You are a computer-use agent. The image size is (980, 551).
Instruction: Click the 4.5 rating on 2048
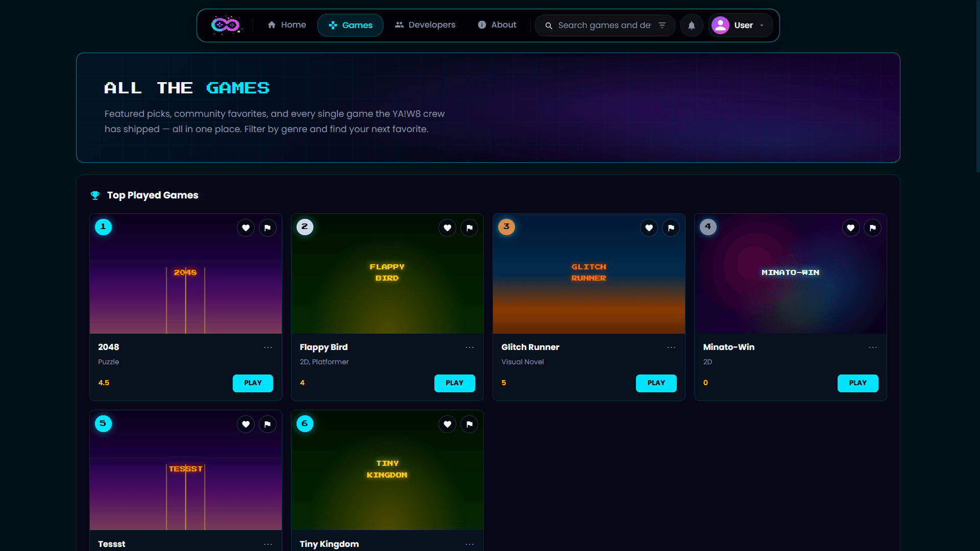(x=104, y=383)
